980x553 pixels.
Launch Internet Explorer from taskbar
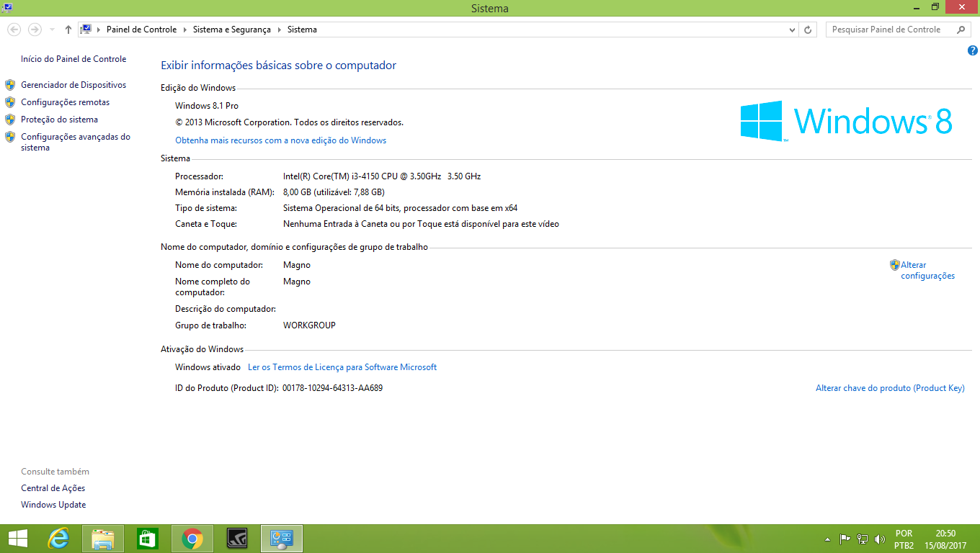58,539
